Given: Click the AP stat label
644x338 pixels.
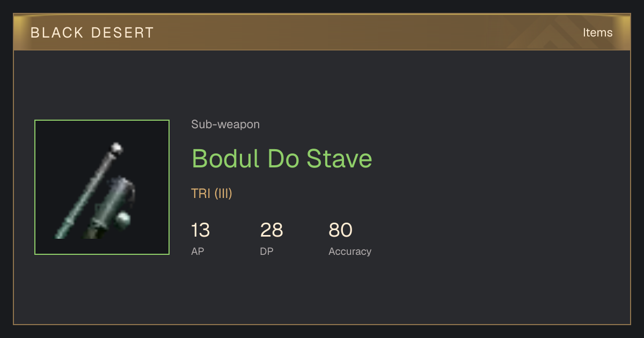Looking at the screenshot, I should (197, 251).
